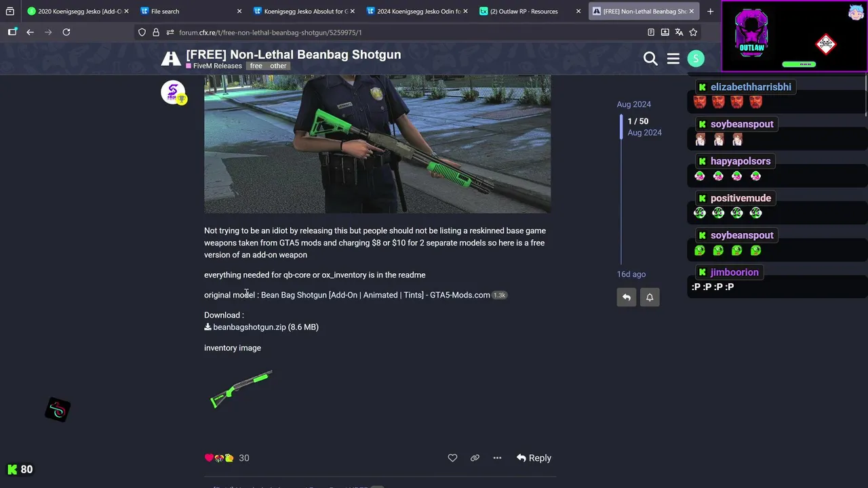Open the translate page icon
The height and width of the screenshot is (488, 868).
coord(679,32)
